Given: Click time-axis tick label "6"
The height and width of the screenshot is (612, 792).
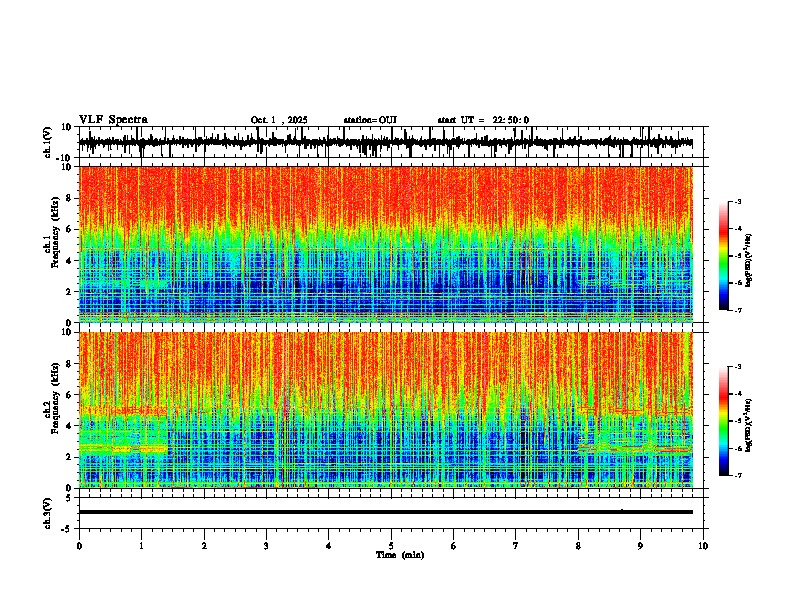Looking at the screenshot, I should 454,546.
